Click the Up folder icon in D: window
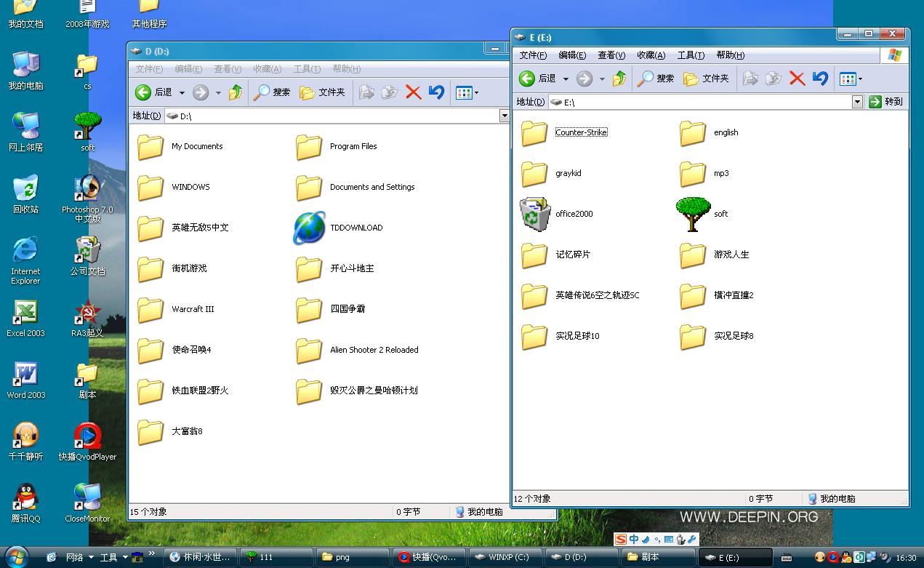This screenshot has width=924, height=568. 236,92
